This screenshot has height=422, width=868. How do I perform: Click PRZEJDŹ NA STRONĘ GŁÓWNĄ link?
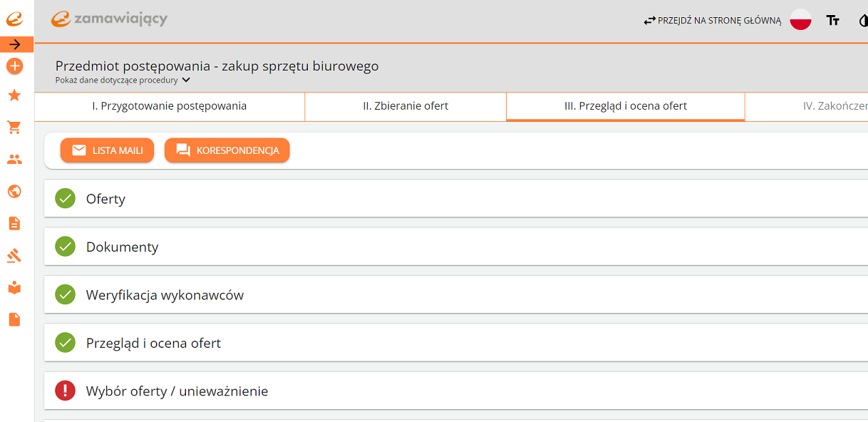(x=713, y=21)
